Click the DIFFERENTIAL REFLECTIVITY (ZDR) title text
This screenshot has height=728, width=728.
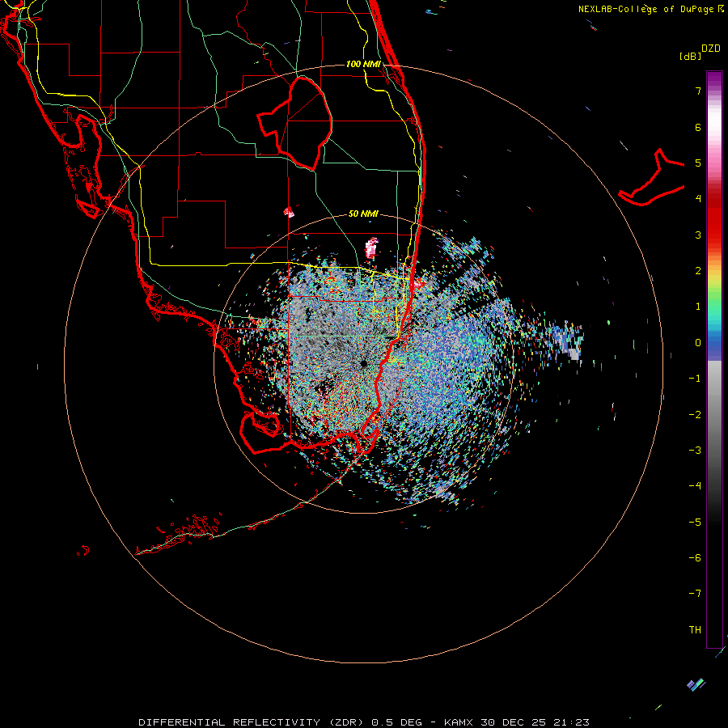(252, 722)
